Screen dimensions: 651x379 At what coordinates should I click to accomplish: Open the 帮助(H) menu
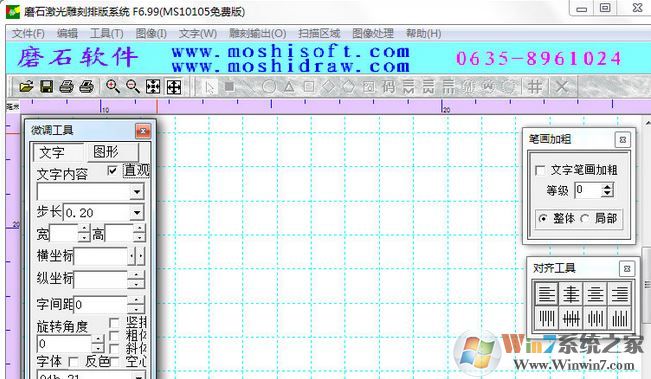coord(423,33)
